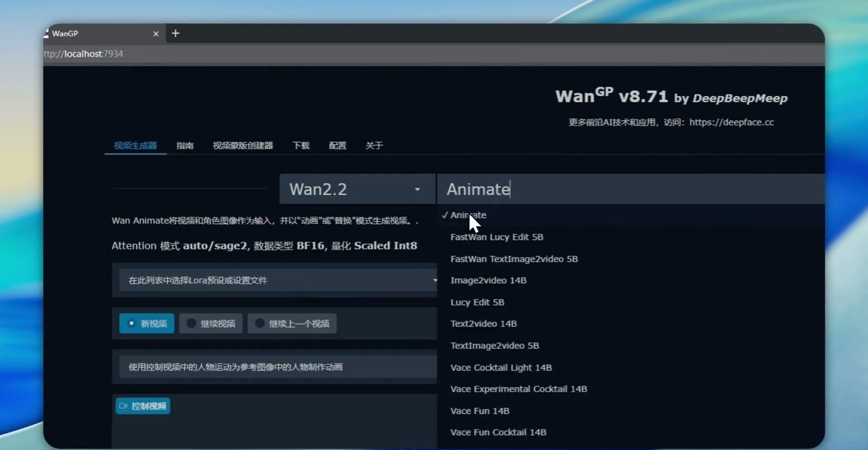Go to the 下载 tab
868x450 pixels.
point(301,145)
